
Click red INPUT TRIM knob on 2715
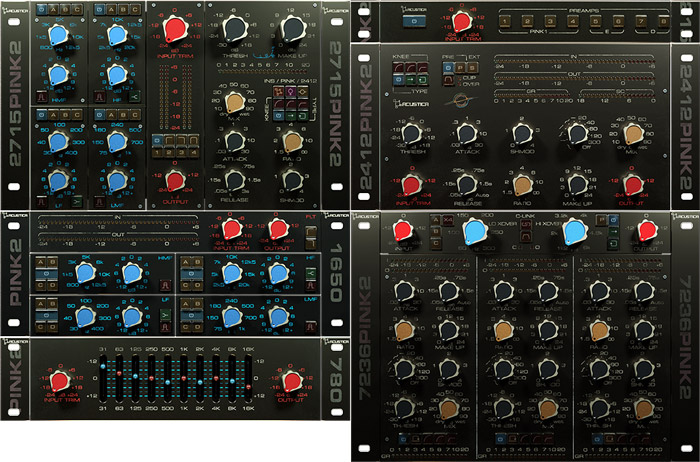coord(176,29)
